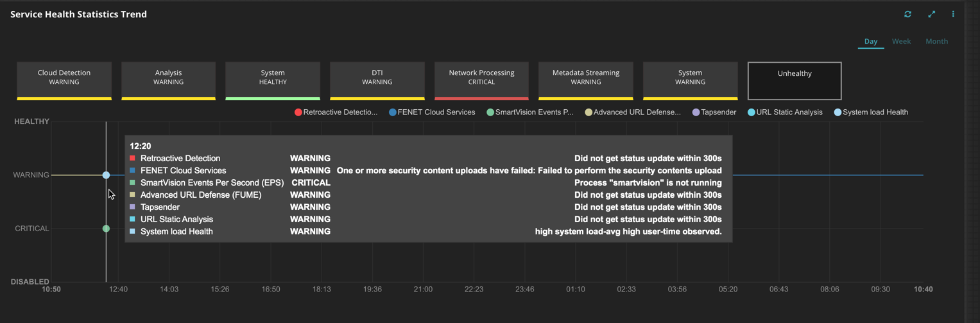Click the CRITICAL y-axis label
This screenshot has height=323, width=980.
click(32, 229)
